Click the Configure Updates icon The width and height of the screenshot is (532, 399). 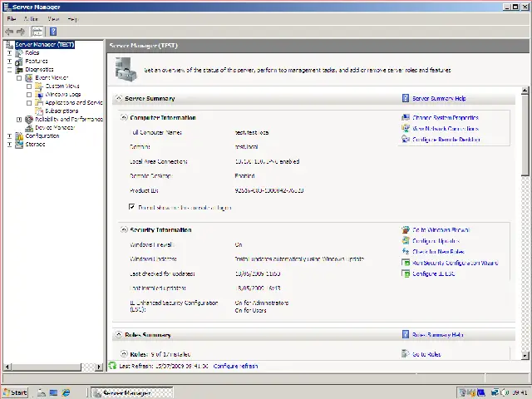(406, 241)
